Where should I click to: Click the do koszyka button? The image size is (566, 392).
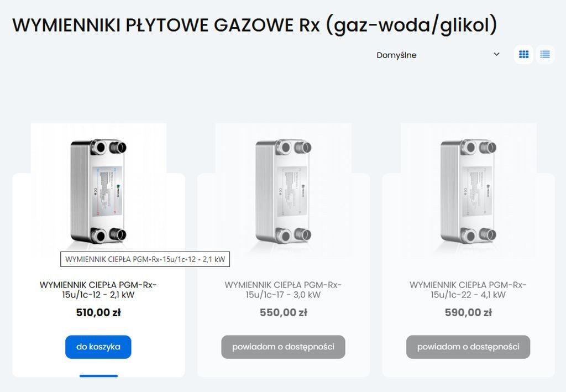point(98,347)
